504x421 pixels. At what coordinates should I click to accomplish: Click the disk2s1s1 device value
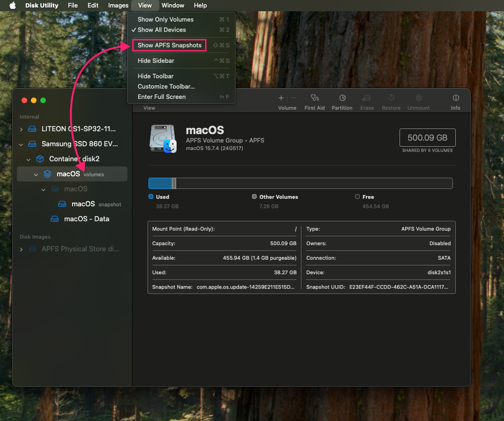click(439, 272)
